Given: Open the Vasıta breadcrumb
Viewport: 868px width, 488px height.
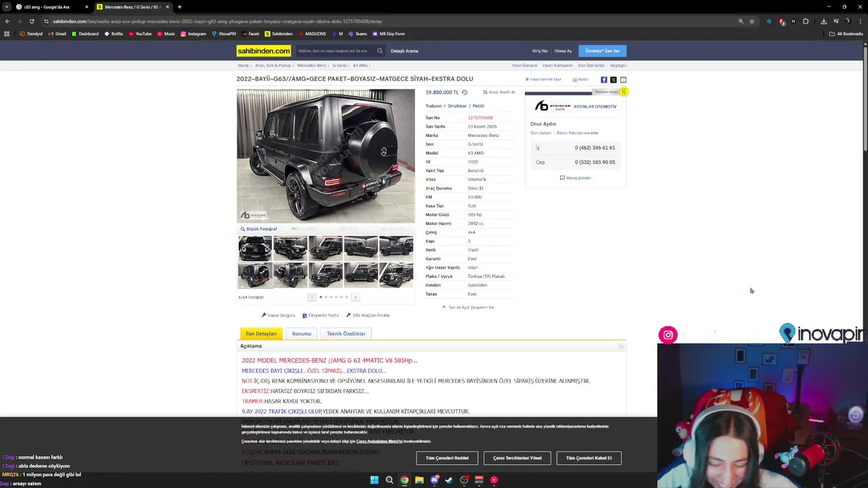Looking at the screenshot, I should click(x=243, y=66).
